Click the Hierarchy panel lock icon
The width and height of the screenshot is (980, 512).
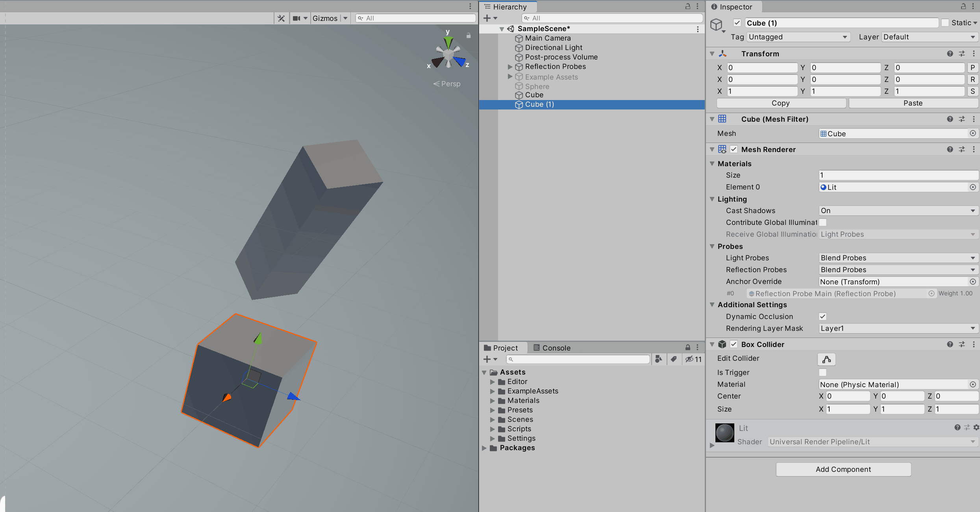[687, 6]
